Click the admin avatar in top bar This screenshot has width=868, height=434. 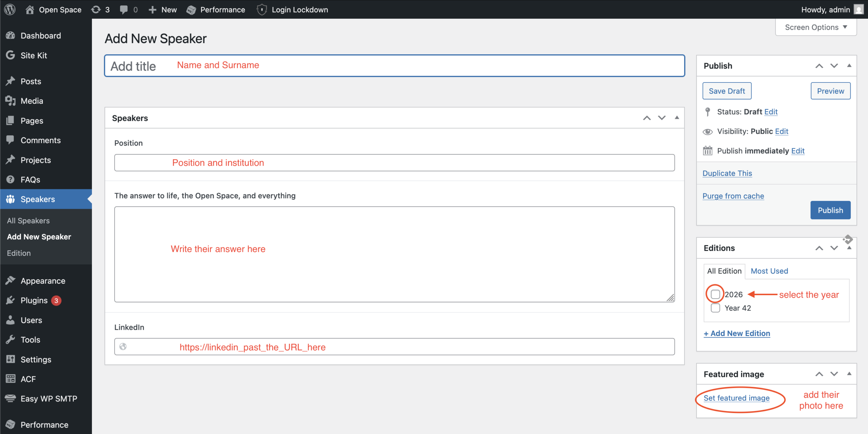859,10
